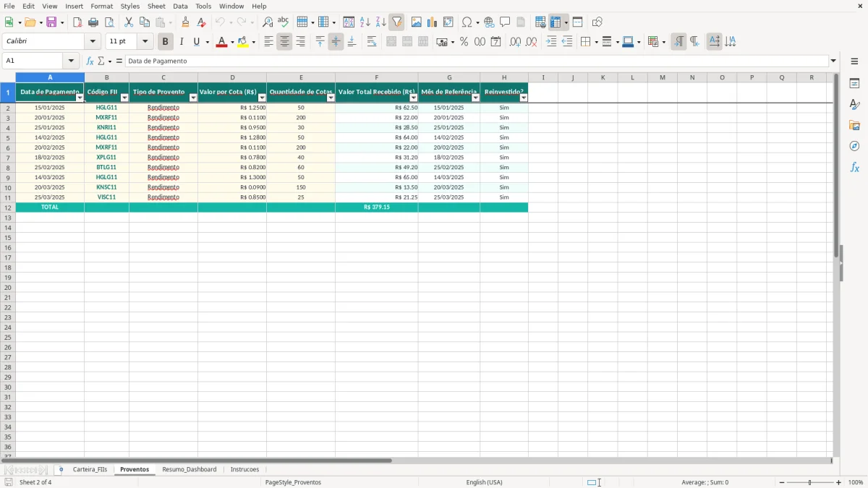Click the Copy icon
The image size is (868, 488).
pos(145,22)
